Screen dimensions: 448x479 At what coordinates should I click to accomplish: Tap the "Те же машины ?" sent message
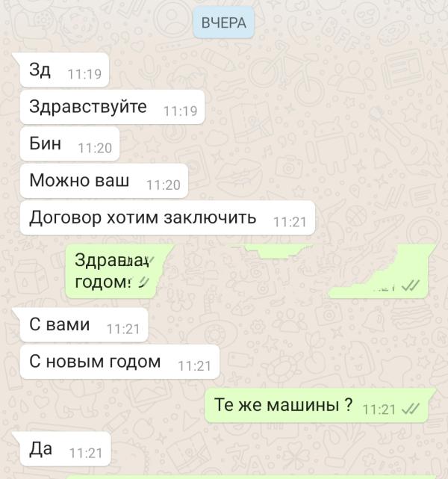(x=320, y=406)
